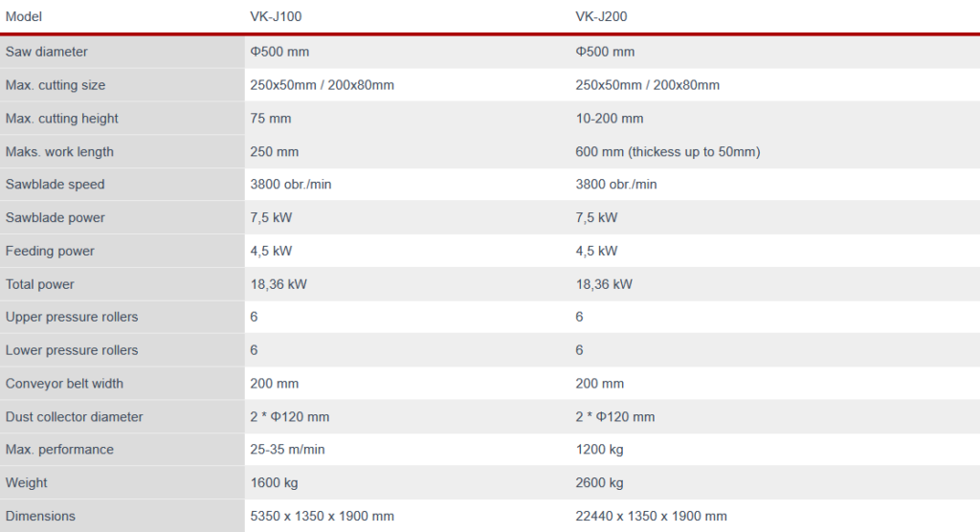Click the 10-200 mm cutting height value

(610, 119)
